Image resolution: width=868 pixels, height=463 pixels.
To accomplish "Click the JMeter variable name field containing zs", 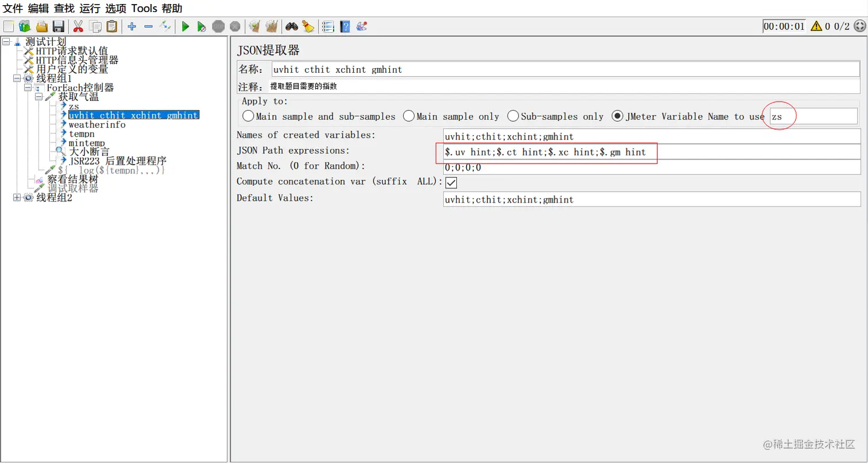I will pyautogui.click(x=813, y=116).
